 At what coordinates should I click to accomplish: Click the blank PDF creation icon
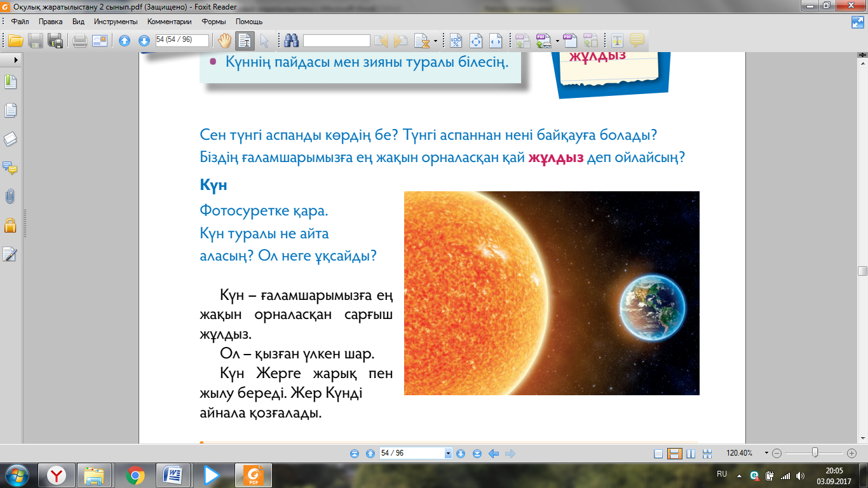point(571,41)
